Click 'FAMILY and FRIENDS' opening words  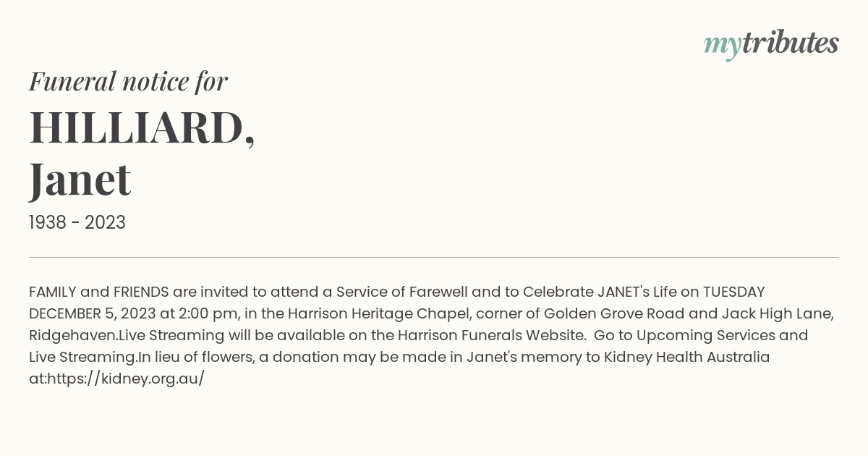(99, 292)
